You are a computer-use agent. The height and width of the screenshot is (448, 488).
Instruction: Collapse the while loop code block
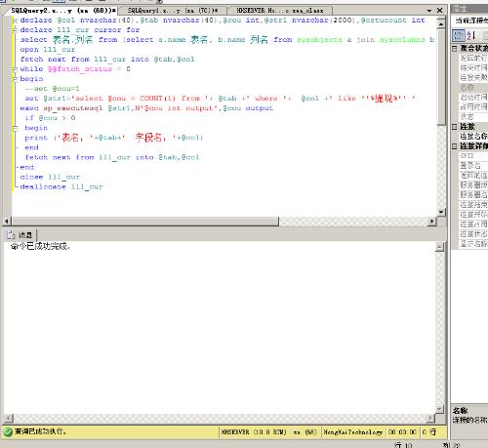(x=15, y=69)
